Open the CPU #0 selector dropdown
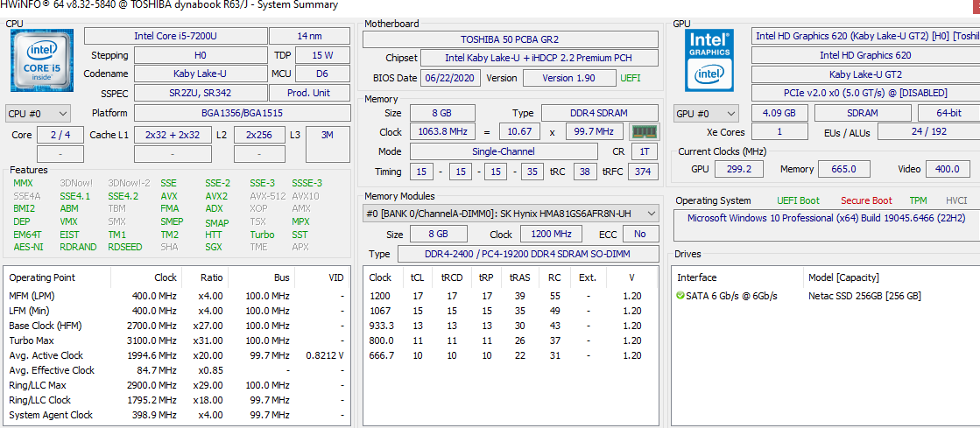 click(38, 114)
